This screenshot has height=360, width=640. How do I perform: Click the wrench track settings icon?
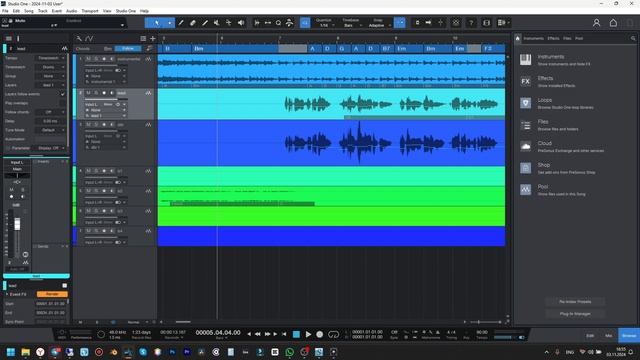tap(79, 38)
